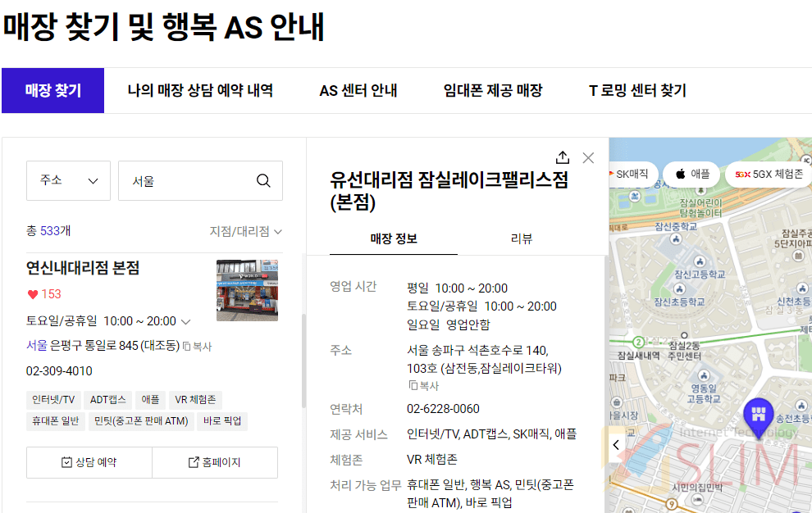Click the store list scrollbar
This screenshot has height=513, width=812.
point(303,361)
